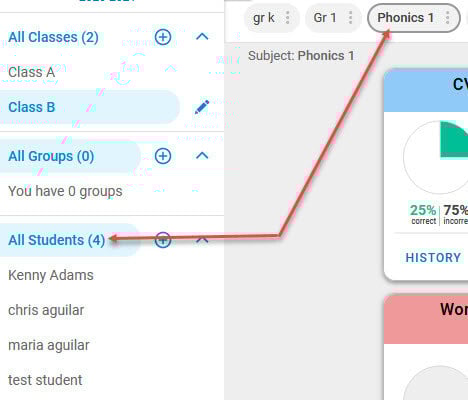Switch to the gr k tab
This screenshot has width=468, height=400.
(264, 18)
